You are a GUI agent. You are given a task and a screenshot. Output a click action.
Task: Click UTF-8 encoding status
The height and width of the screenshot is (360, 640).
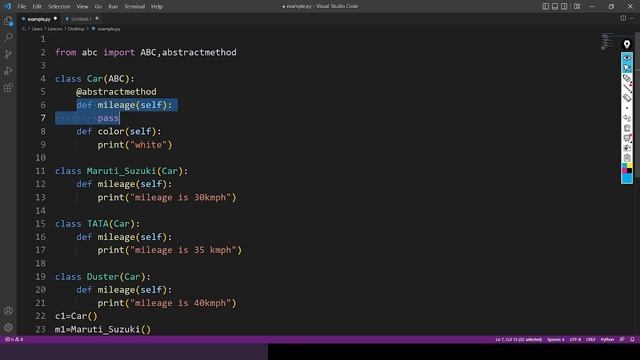(x=575, y=340)
